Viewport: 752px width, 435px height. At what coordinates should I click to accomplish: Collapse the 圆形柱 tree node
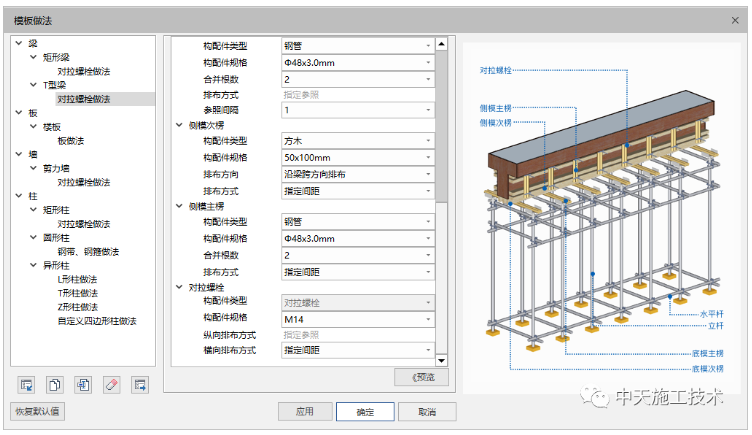point(33,237)
